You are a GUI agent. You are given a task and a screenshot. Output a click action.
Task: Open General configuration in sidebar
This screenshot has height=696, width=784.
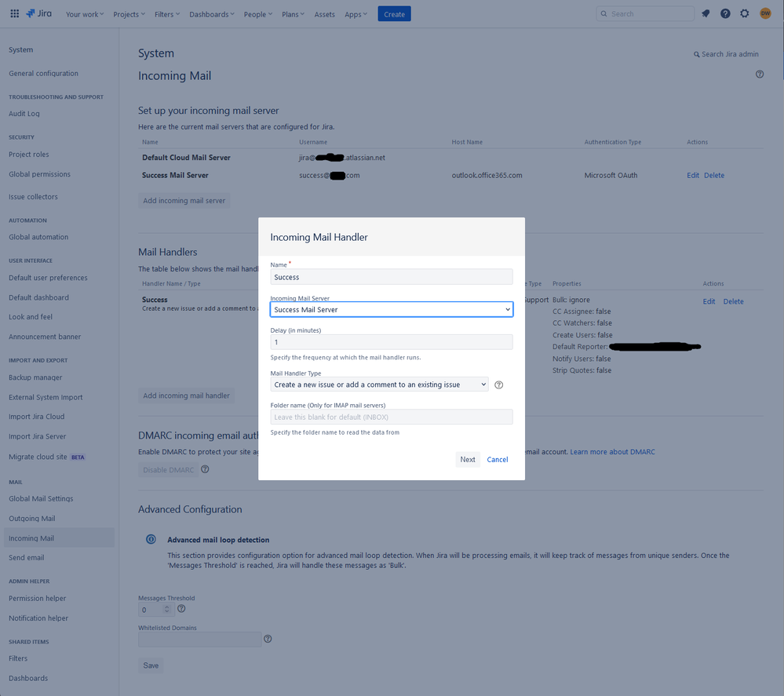43,73
